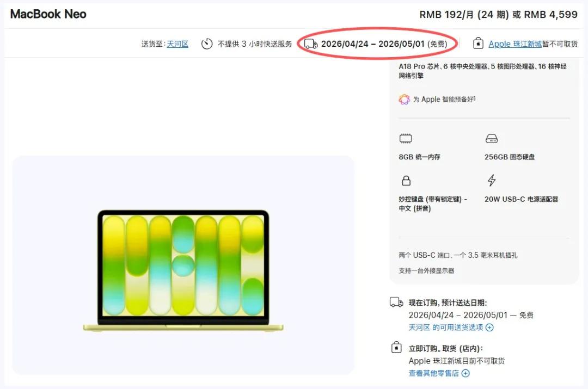Click the Apple store bag icon in top bar
Image resolution: width=588 pixels, height=389 pixels.
point(478,44)
